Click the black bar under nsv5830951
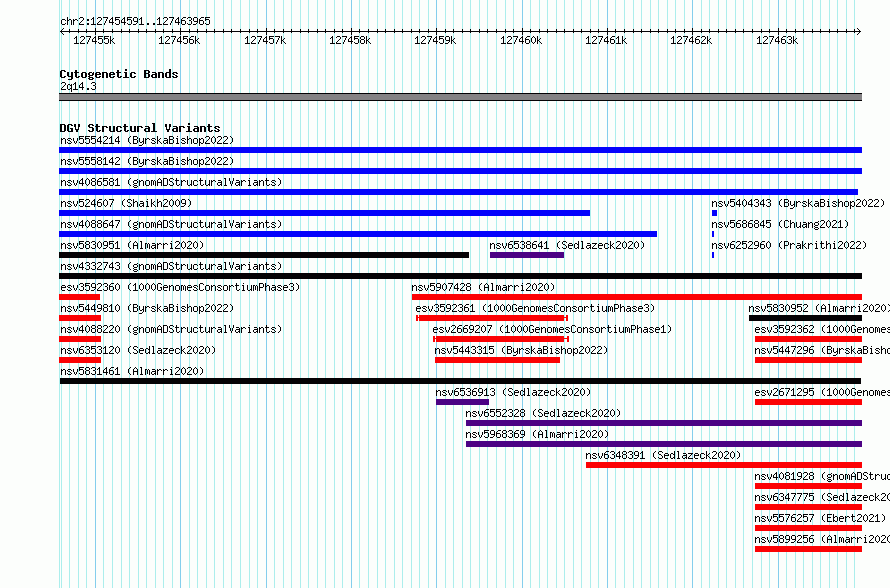This screenshot has width=890, height=588. (x=264, y=255)
